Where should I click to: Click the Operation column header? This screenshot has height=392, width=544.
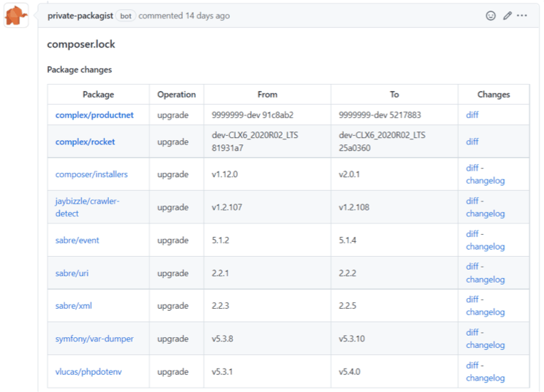click(177, 95)
